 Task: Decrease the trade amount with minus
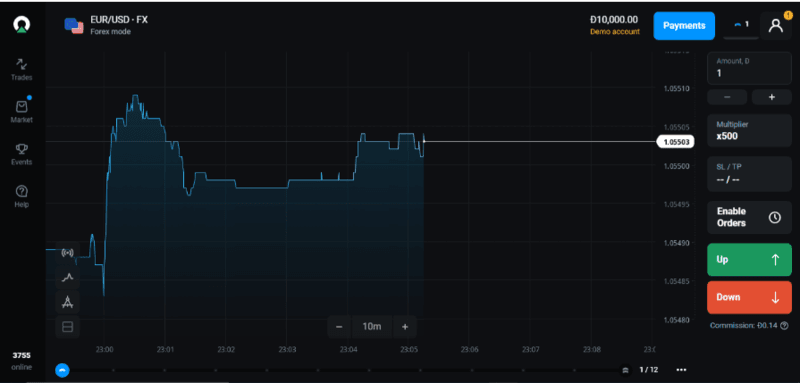(727, 97)
